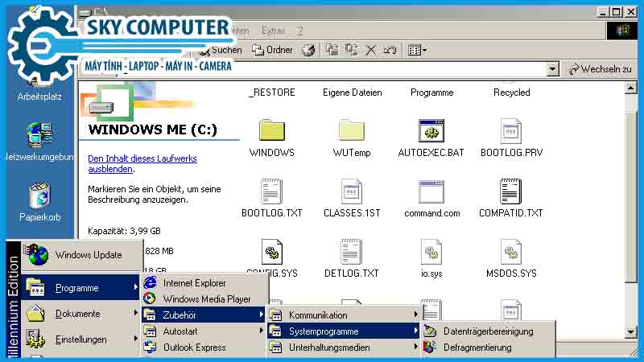
Task: Select the Recycled folder label
Action: click(x=511, y=93)
